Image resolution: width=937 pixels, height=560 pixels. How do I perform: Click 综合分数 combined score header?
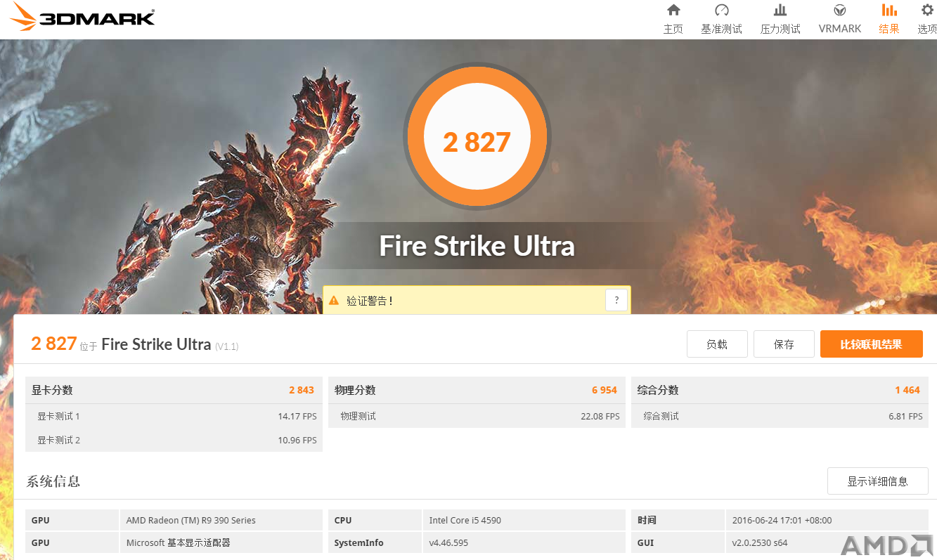658,390
